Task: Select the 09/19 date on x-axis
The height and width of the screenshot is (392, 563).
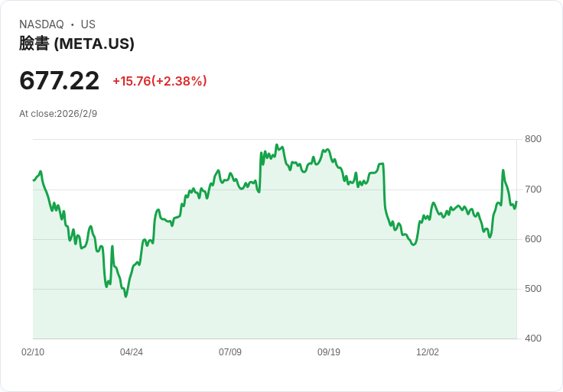Action: click(329, 352)
